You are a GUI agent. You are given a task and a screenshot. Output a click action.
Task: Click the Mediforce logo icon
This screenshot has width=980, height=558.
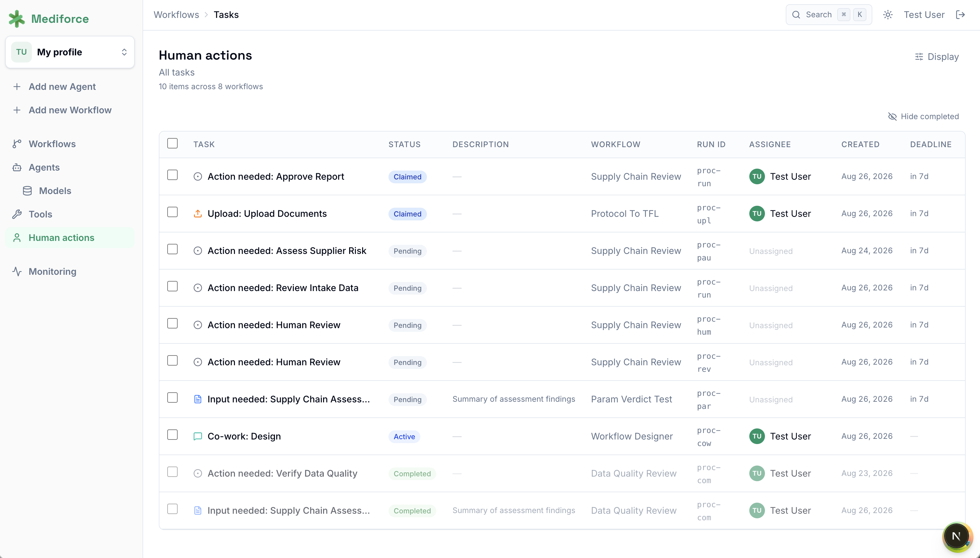click(17, 19)
